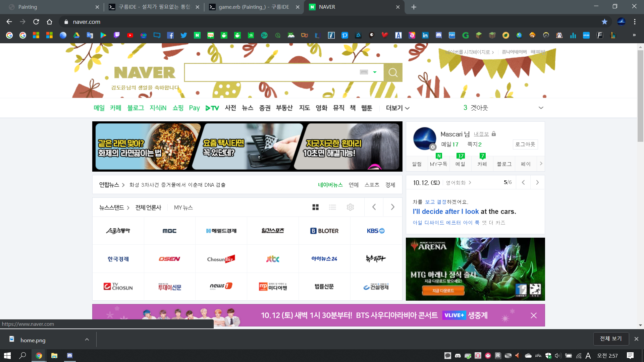This screenshot has width=644, height=362.
Task: Open the JTBC news publisher tile
Action: click(273, 259)
